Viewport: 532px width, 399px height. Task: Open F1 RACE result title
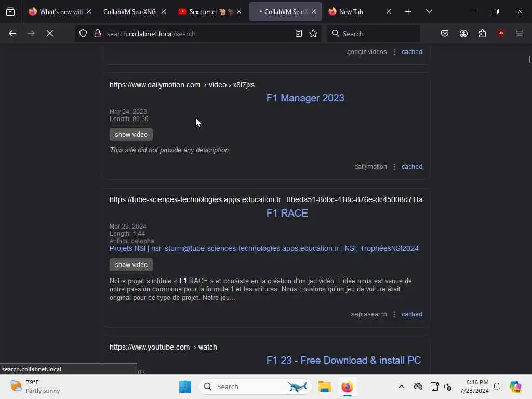287,213
